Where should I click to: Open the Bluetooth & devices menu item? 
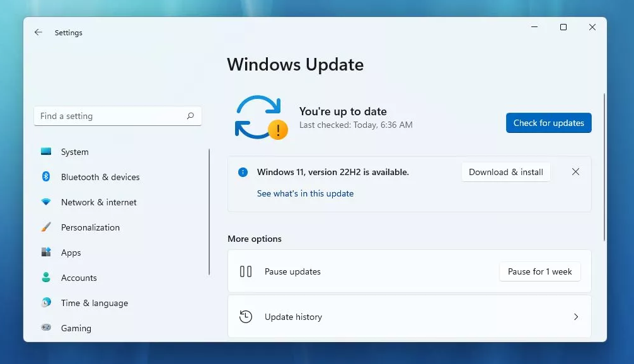coord(100,177)
